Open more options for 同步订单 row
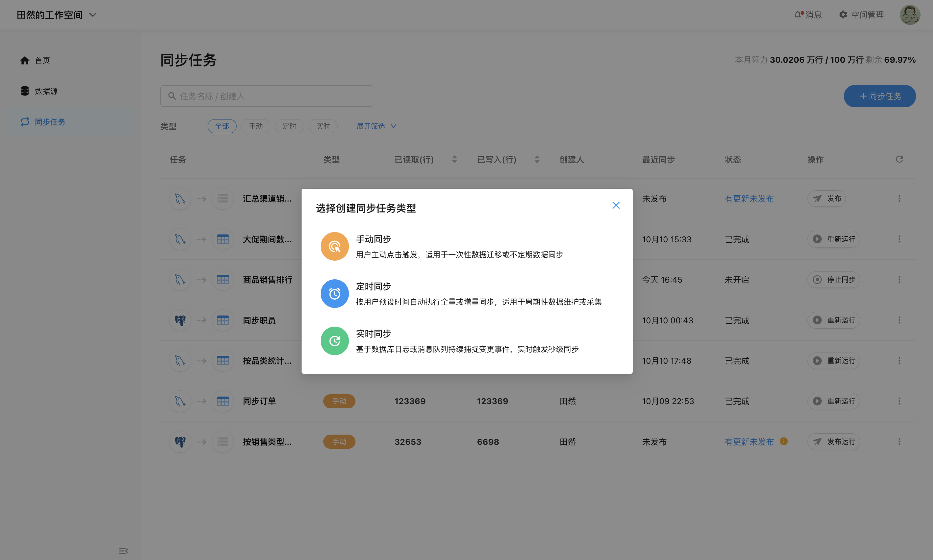Screen dimensions: 933x560 [899, 401]
